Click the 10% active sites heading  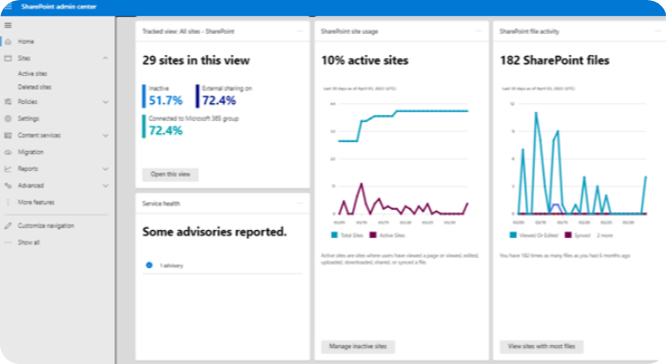[365, 60]
